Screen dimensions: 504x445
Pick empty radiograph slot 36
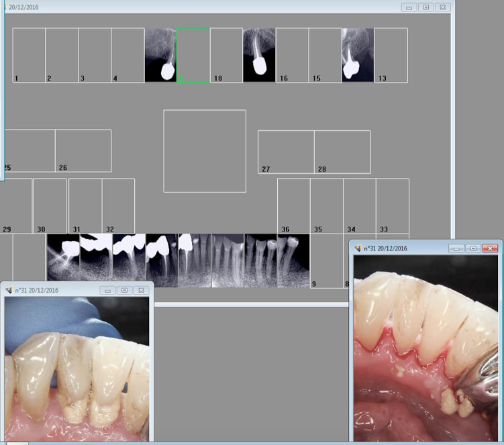click(x=293, y=205)
